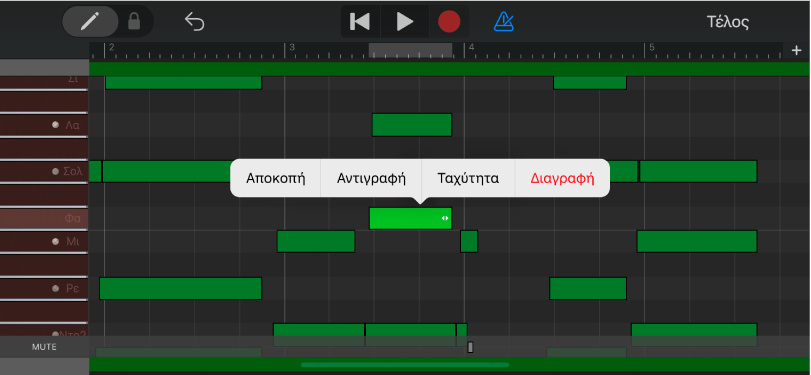
Task: Select the highlighted Φα note
Action: pos(410,218)
